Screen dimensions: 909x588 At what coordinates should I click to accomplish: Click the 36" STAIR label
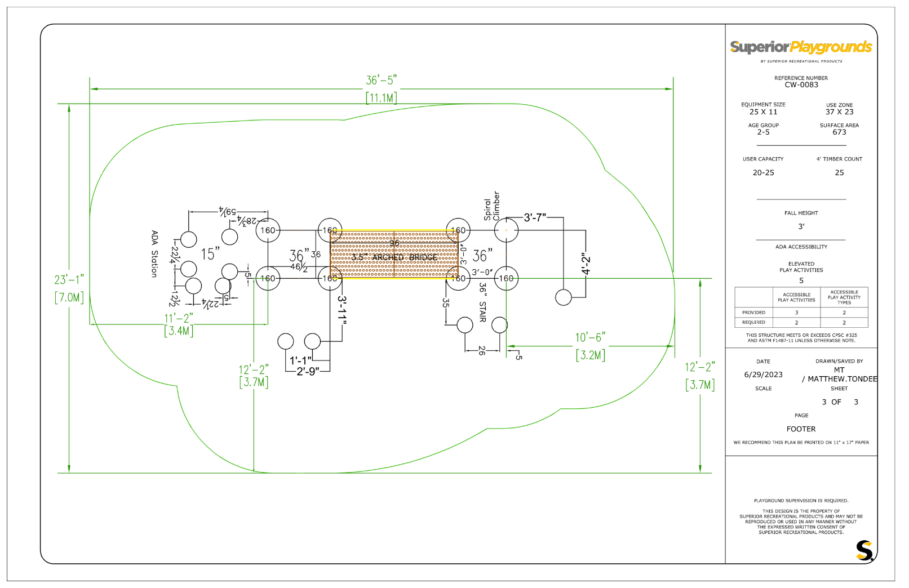coord(482,302)
